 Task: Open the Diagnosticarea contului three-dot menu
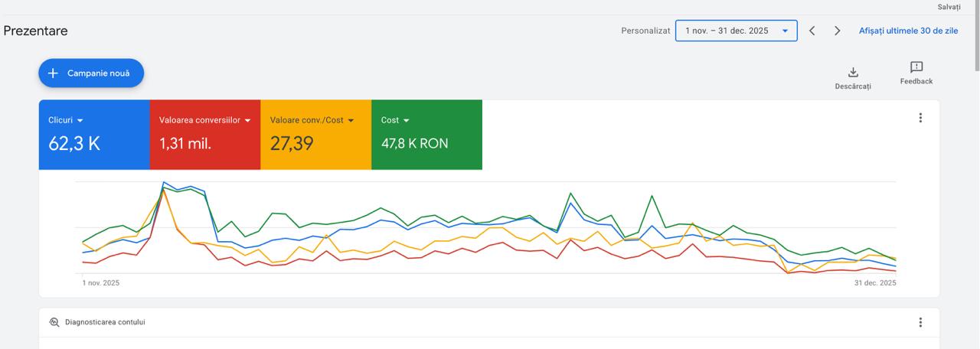920,322
